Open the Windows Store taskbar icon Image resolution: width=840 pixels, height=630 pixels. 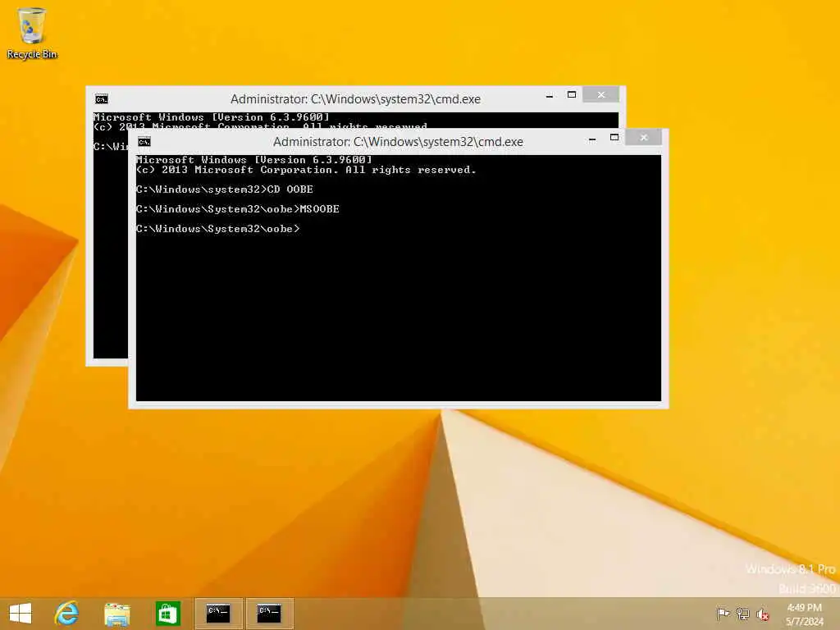(167, 614)
